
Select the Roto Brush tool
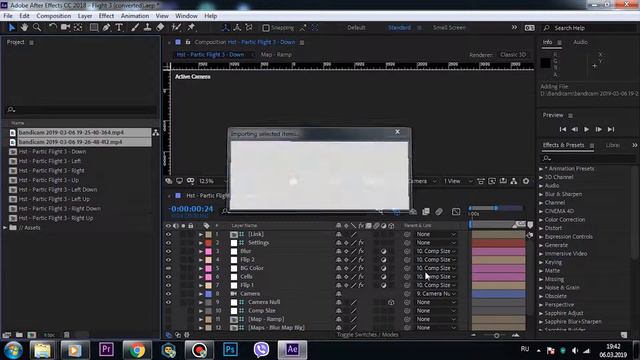(176, 27)
